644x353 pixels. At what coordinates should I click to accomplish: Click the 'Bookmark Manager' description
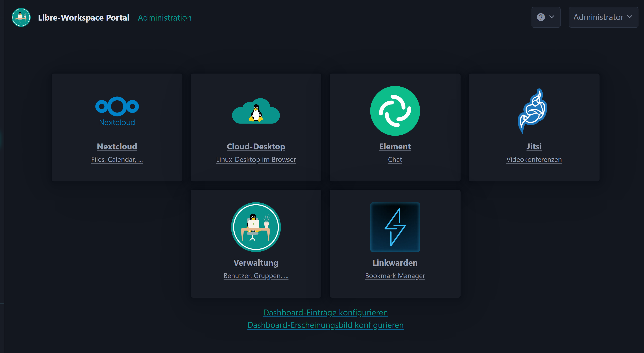click(395, 276)
